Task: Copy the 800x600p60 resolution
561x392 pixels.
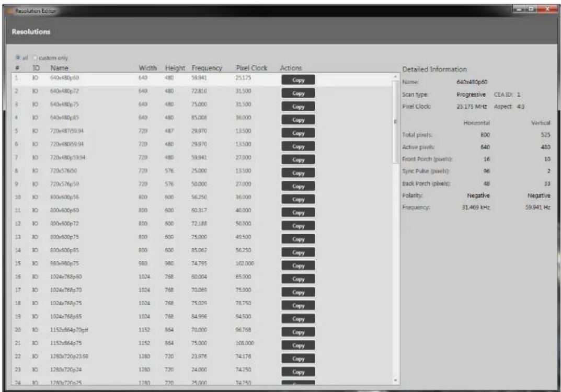Action: coord(298,212)
